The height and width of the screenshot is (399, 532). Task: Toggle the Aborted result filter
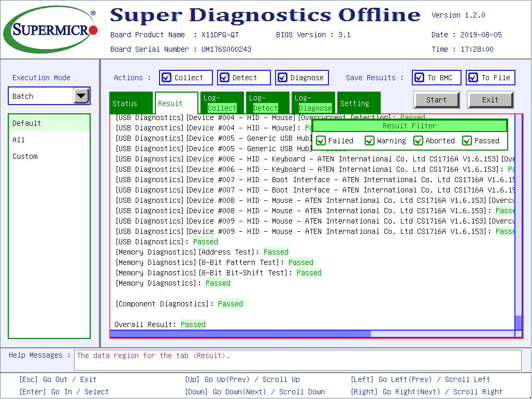click(419, 141)
